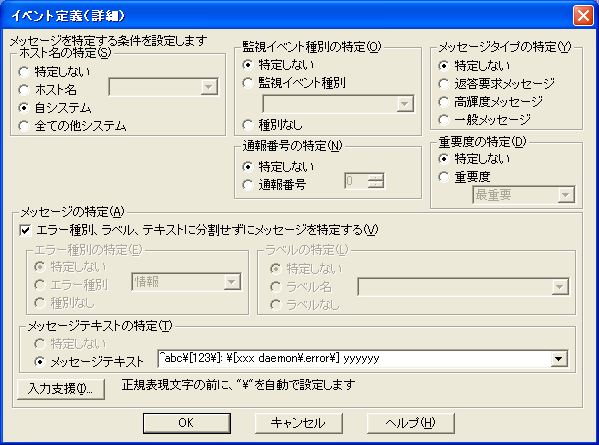599x445 pixels.
Task: Open the host name combo box
Action: pos(164,87)
